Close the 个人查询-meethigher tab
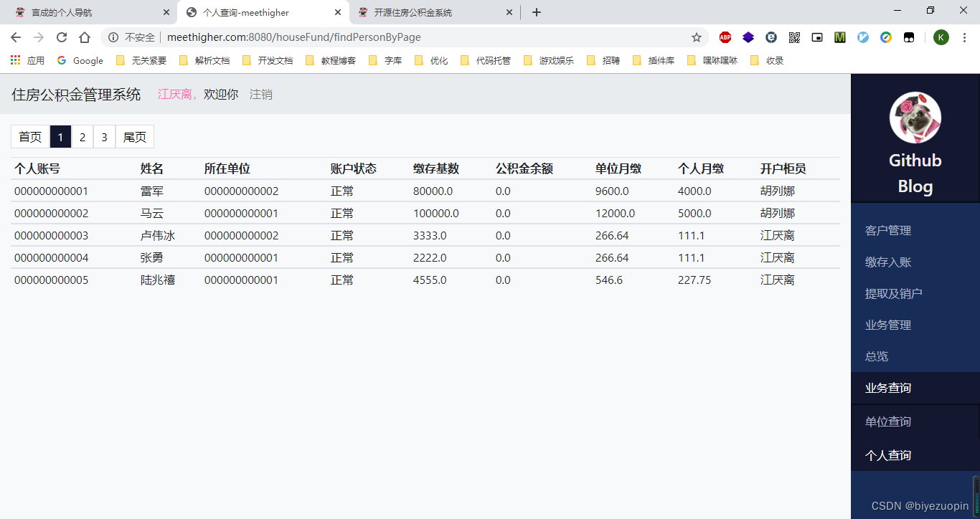The height and width of the screenshot is (519, 980). coord(337,12)
